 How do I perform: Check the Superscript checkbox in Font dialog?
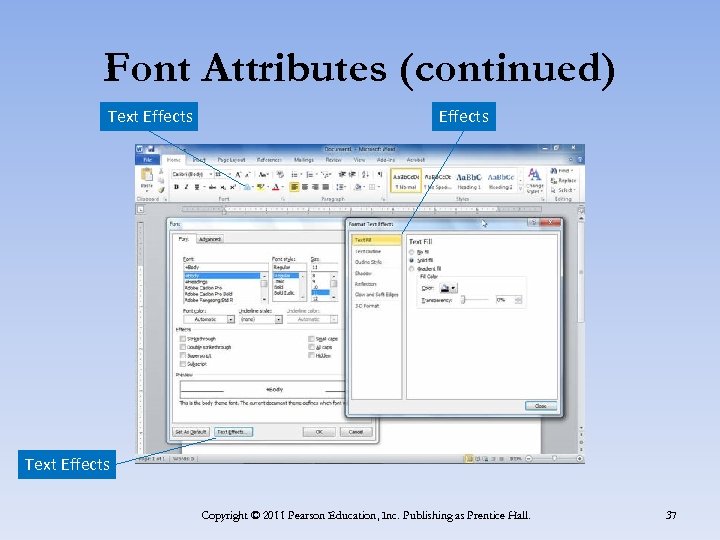(x=183, y=355)
